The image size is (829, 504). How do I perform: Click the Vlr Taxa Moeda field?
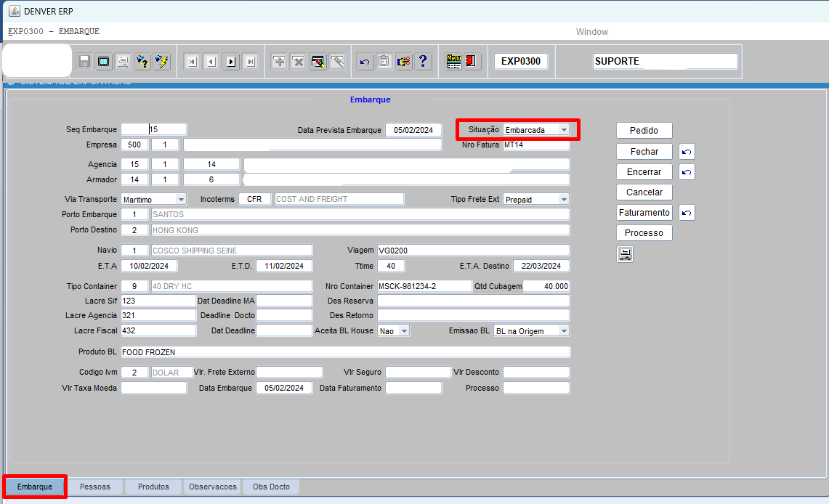pyautogui.click(x=154, y=388)
